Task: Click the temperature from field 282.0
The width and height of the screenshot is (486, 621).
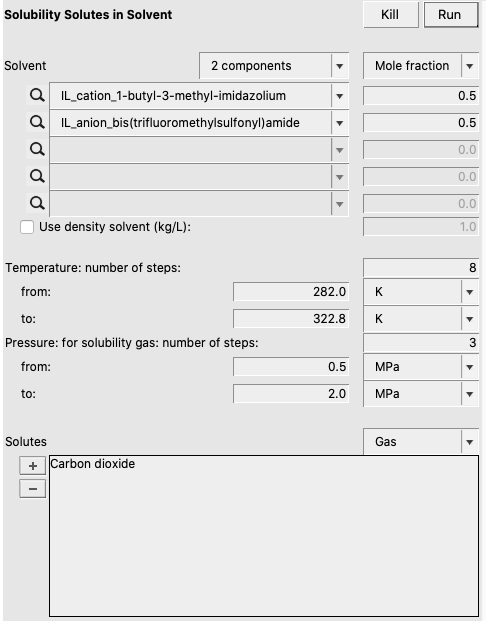Action: [x=291, y=292]
